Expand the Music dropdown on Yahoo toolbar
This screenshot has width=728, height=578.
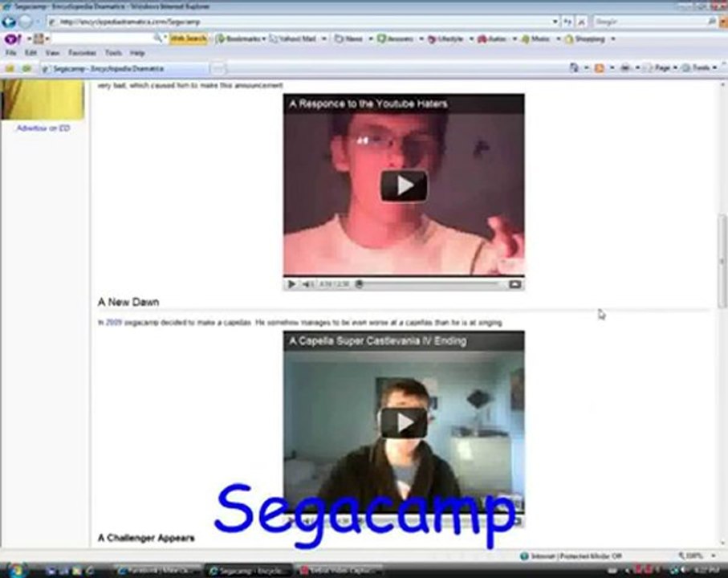(558, 39)
